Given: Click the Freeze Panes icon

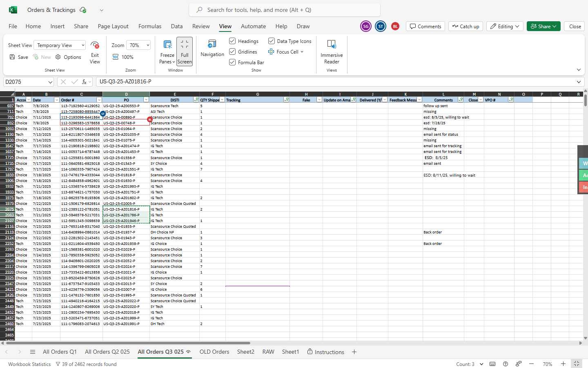Looking at the screenshot, I should pyautogui.click(x=167, y=44).
